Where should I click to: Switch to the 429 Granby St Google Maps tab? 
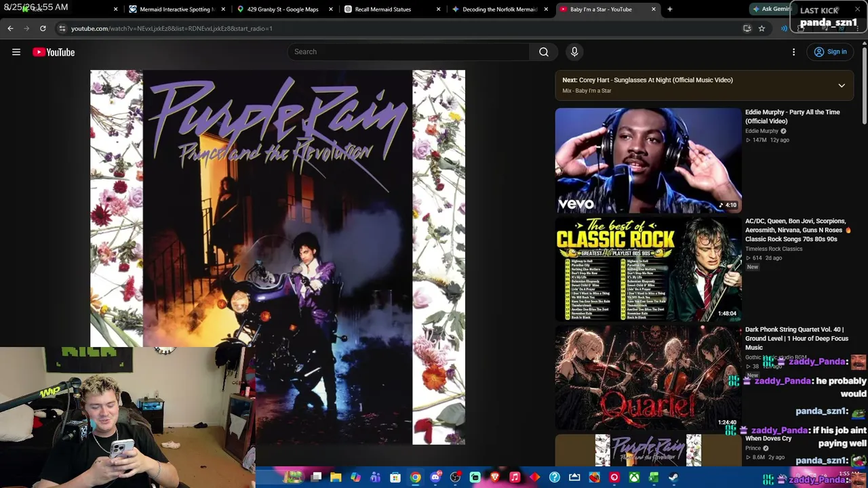pos(283,9)
